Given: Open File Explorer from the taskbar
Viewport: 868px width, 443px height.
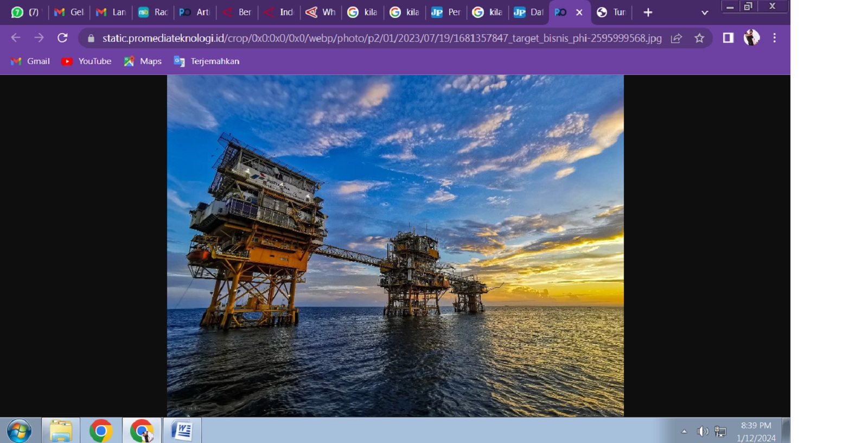Looking at the screenshot, I should click(x=61, y=431).
